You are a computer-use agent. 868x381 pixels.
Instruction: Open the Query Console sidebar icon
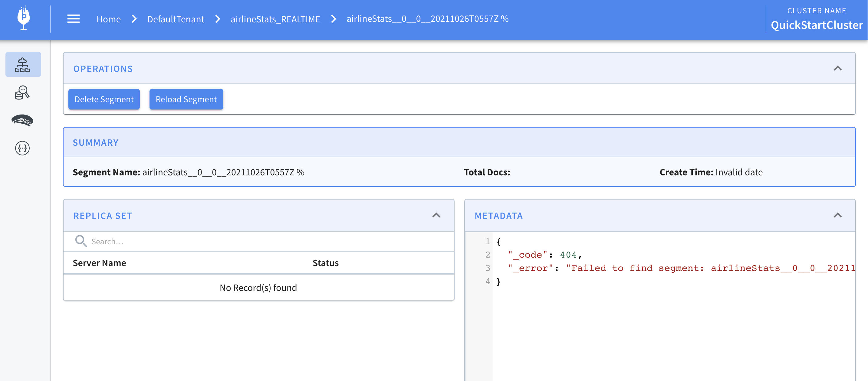(x=22, y=93)
